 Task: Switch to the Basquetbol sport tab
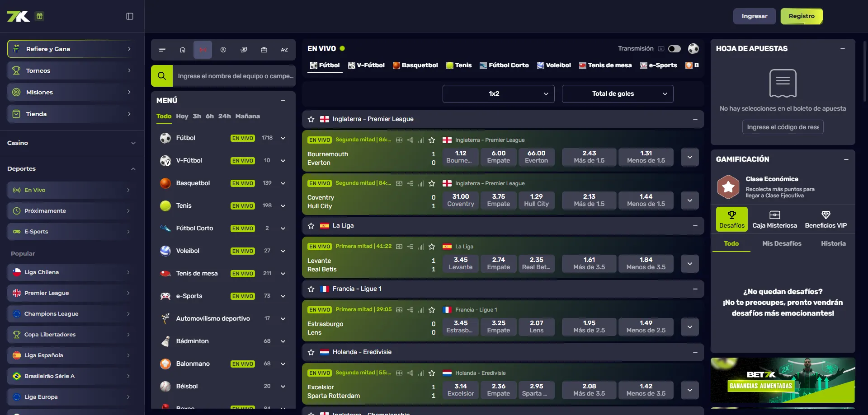coord(415,65)
